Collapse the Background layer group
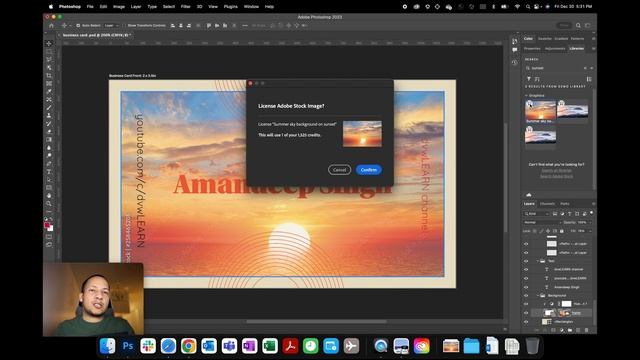 538,296
